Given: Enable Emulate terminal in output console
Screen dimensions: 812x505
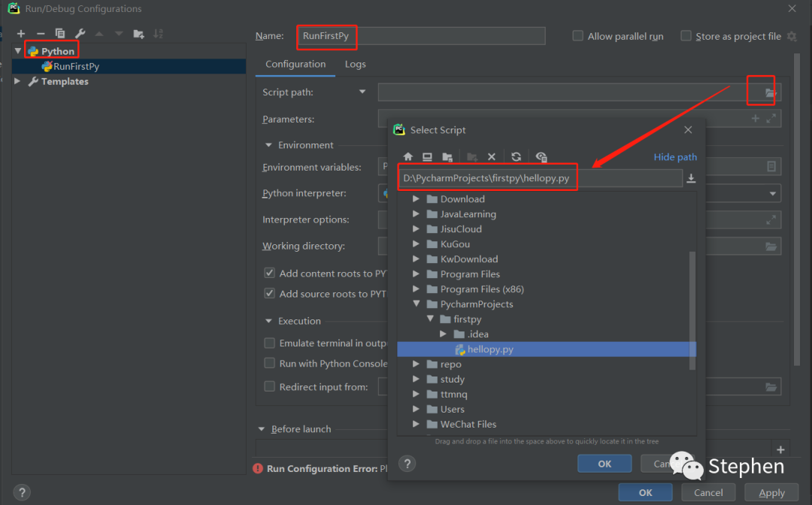Looking at the screenshot, I should 269,343.
